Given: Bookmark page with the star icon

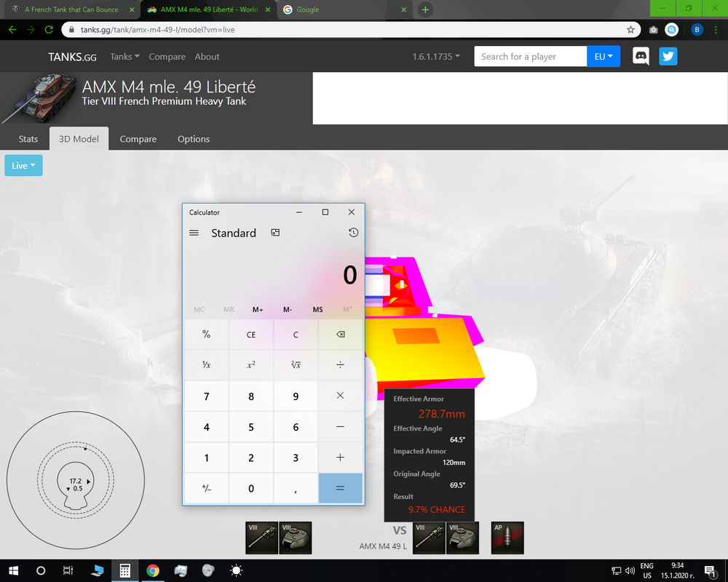Looking at the screenshot, I should coord(630,30).
